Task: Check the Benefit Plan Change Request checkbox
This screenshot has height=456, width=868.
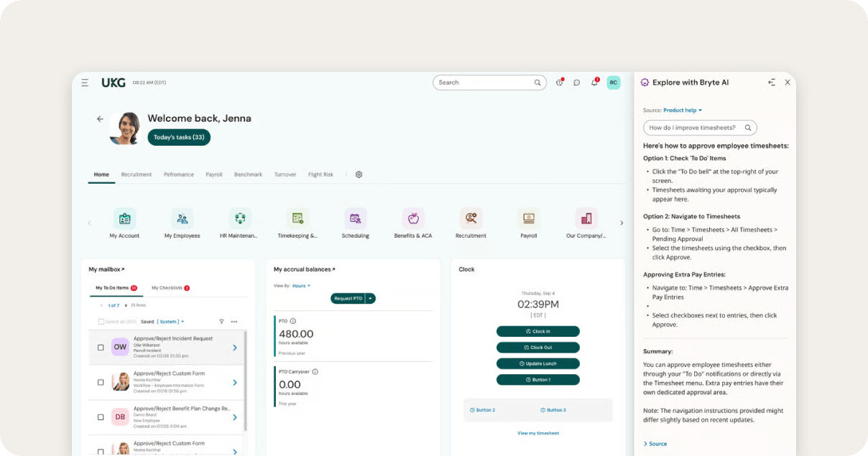Action: pos(101,417)
